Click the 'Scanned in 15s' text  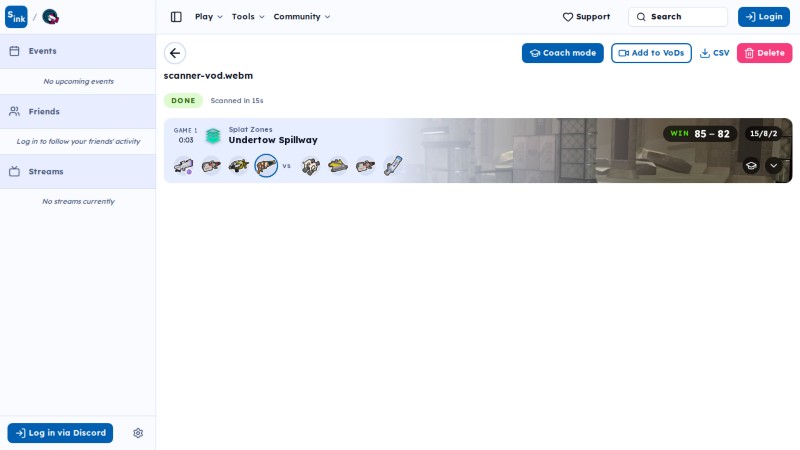click(x=237, y=101)
